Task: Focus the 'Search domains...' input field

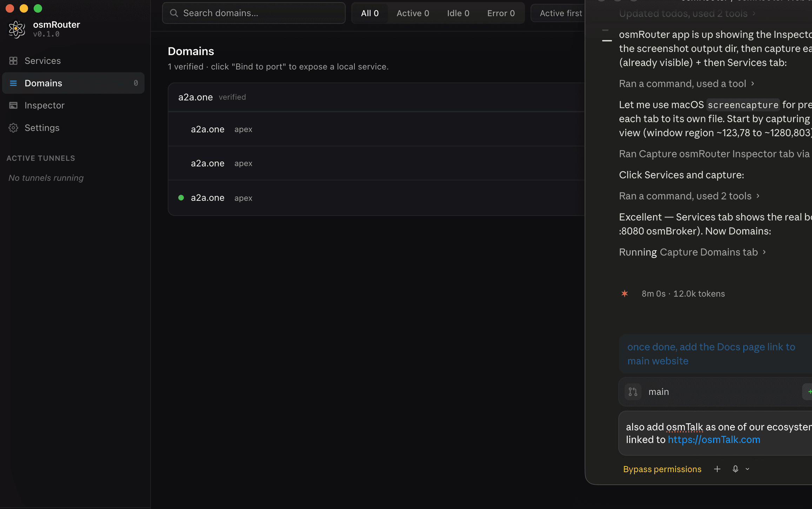Action: [x=254, y=13]
